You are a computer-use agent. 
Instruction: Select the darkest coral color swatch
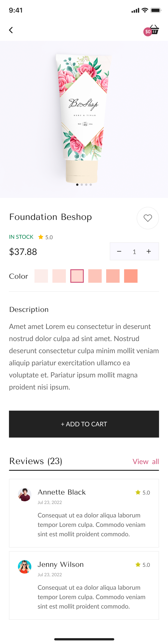pyautogui.click(x=131, y=276)
